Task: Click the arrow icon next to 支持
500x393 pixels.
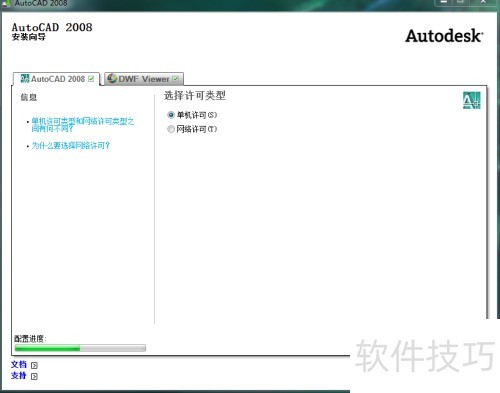Action: (x=34, y=376)
